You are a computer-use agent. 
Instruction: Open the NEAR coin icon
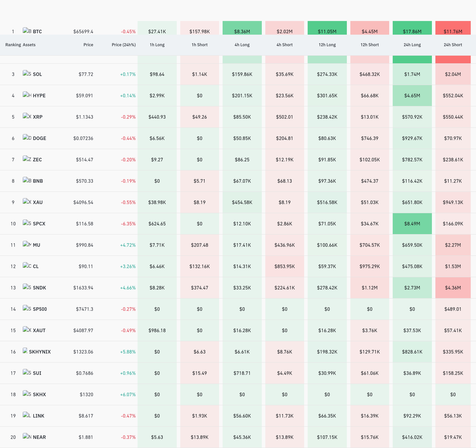[x=27, y=436]
